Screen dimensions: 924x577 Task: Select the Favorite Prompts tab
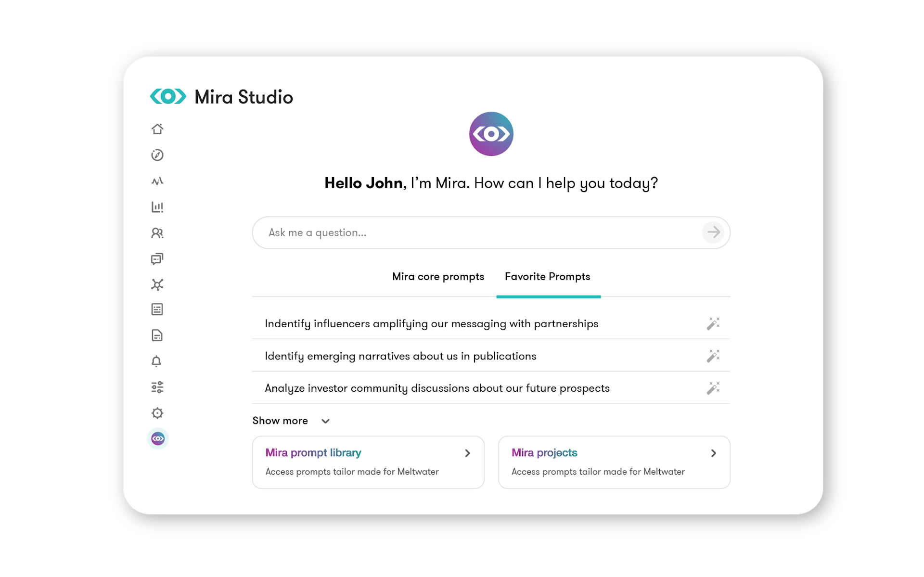click(547, 277)
